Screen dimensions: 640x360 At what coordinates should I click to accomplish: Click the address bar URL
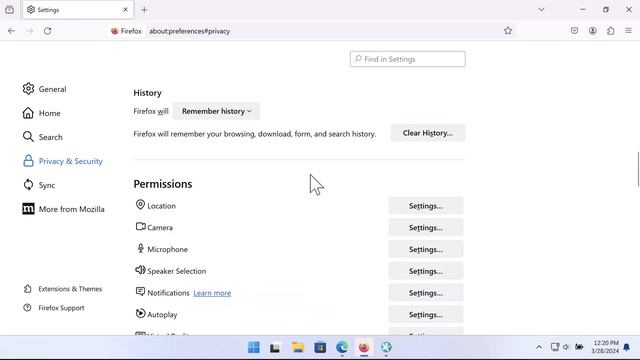pyautogui.click(x=189, y=31)
